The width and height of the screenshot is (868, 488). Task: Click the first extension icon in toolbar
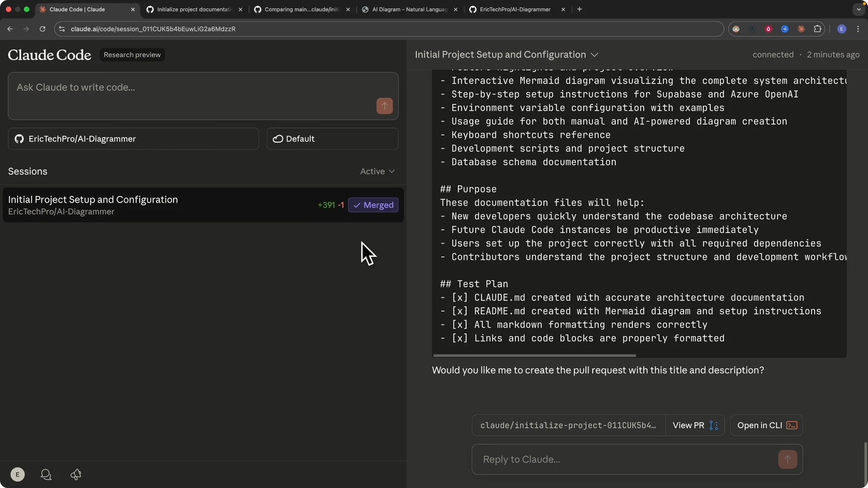click(736, 29)
